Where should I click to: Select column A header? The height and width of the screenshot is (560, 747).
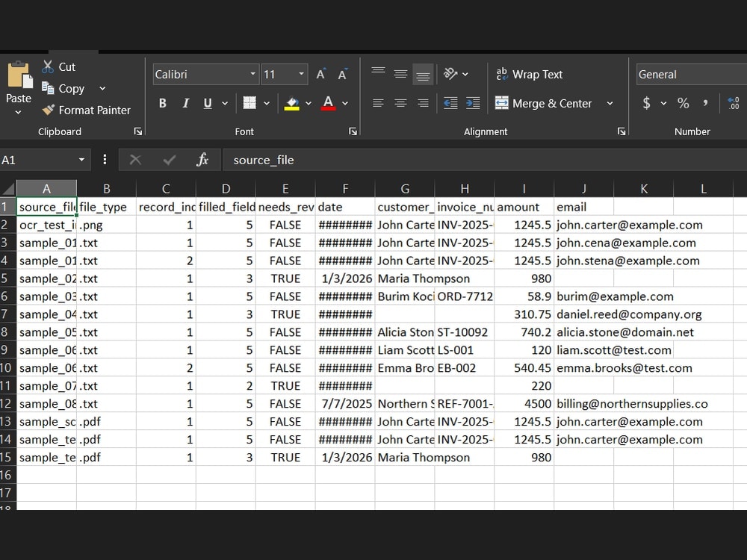click(46, 189)
